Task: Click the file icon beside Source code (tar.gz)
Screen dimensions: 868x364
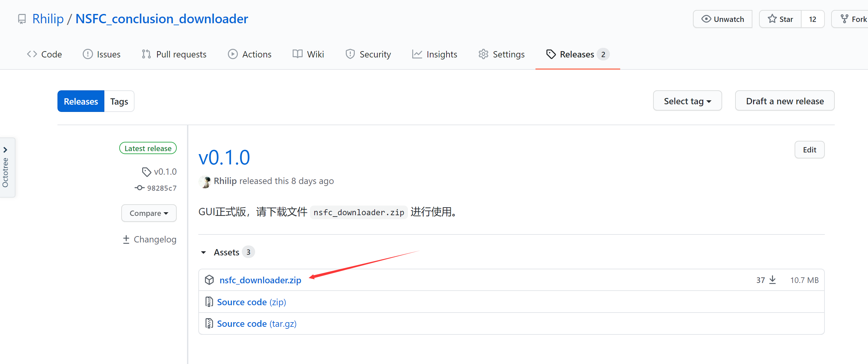Action: pos(209,323)
